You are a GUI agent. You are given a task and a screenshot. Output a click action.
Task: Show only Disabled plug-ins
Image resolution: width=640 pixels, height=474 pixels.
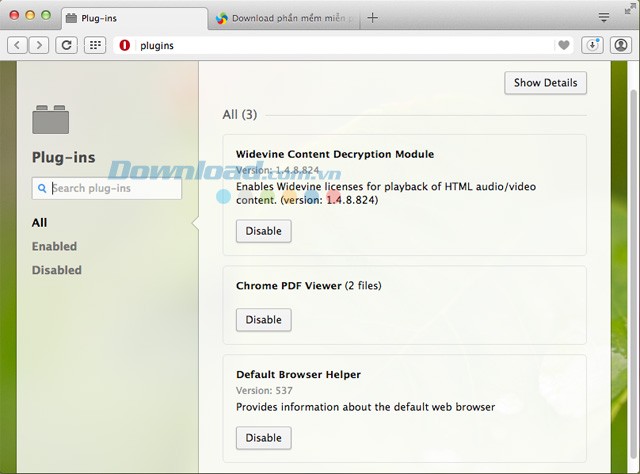click(56, 270)
